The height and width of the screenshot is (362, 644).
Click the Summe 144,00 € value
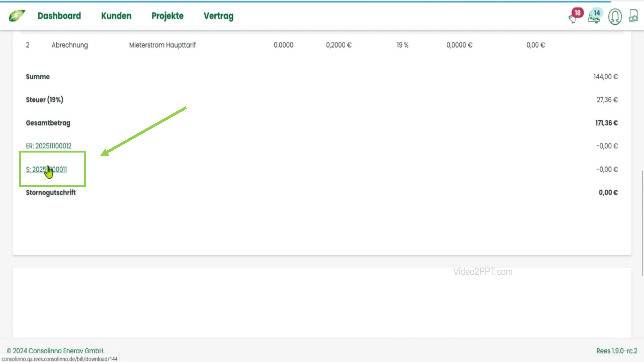(606, 77)
